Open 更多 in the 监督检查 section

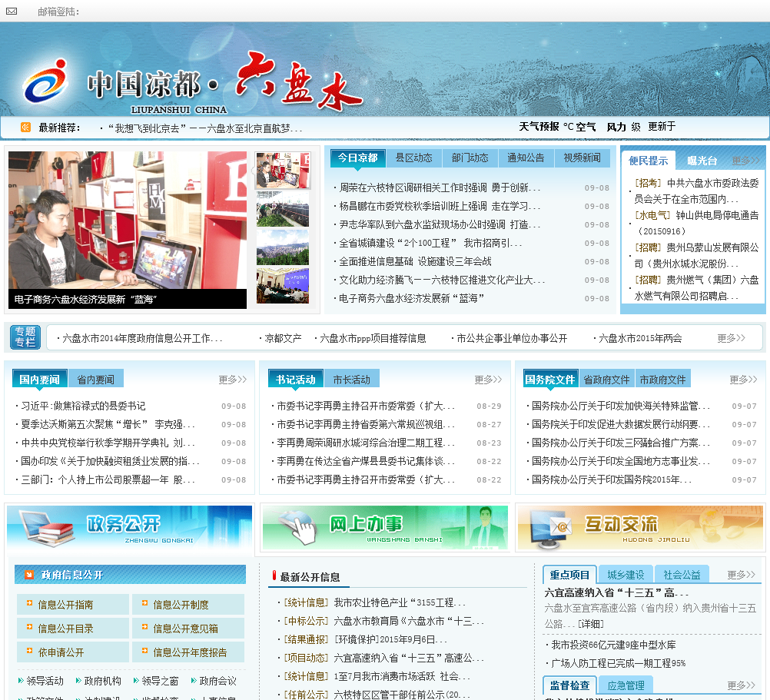pos(741,685)
